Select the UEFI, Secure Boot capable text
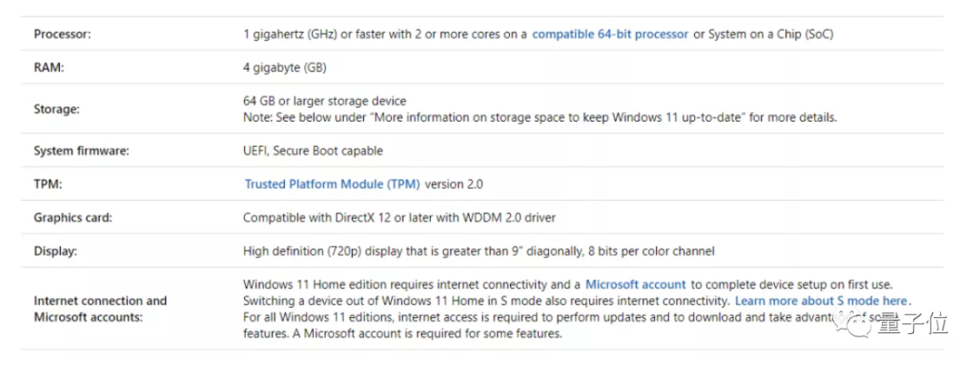 coord(313,151)
